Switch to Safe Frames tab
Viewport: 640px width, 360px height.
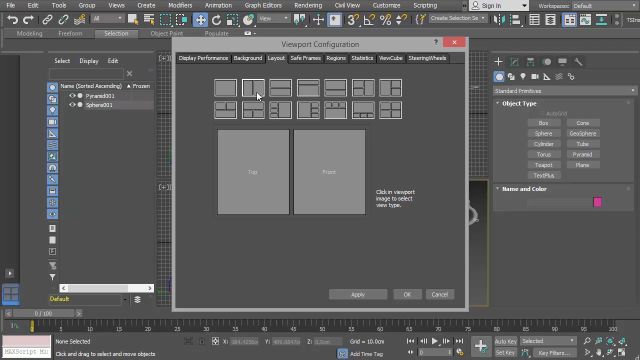pyautogui.click(x=305, y=58)
